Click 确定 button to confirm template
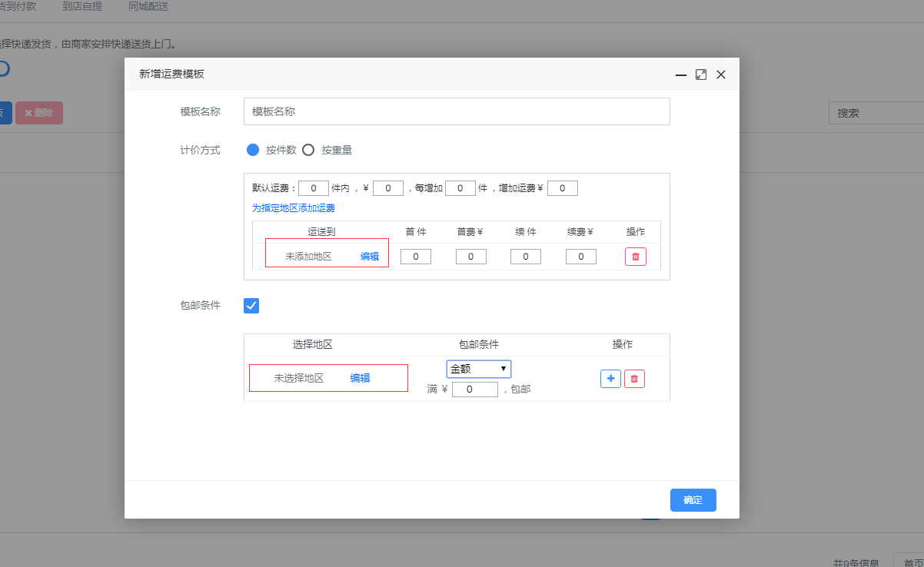 coord(693,500)
